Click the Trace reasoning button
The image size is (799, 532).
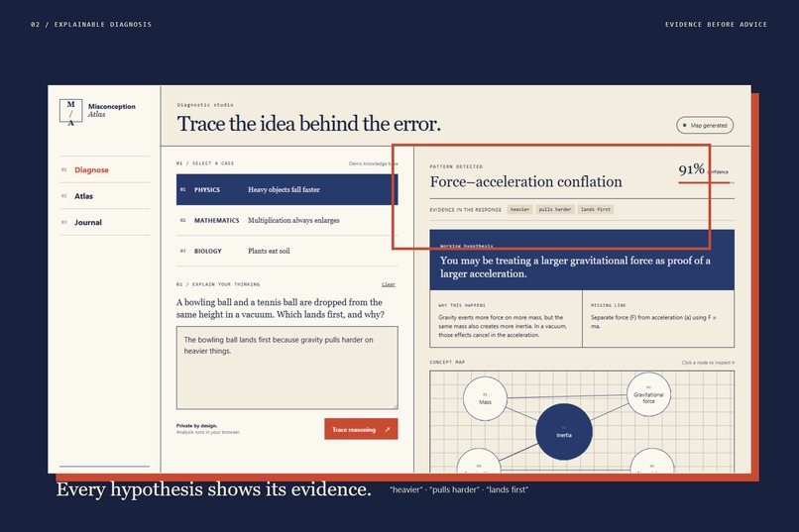361,429
